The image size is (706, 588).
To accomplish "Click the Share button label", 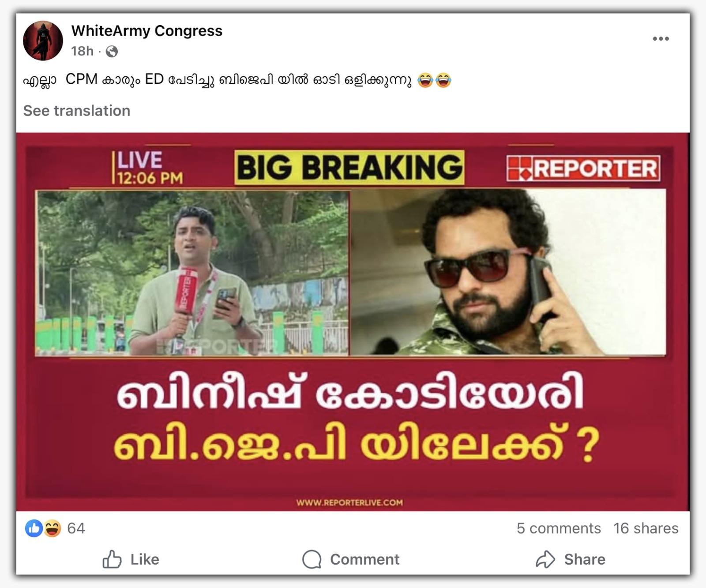I will (x=585, y=559).
